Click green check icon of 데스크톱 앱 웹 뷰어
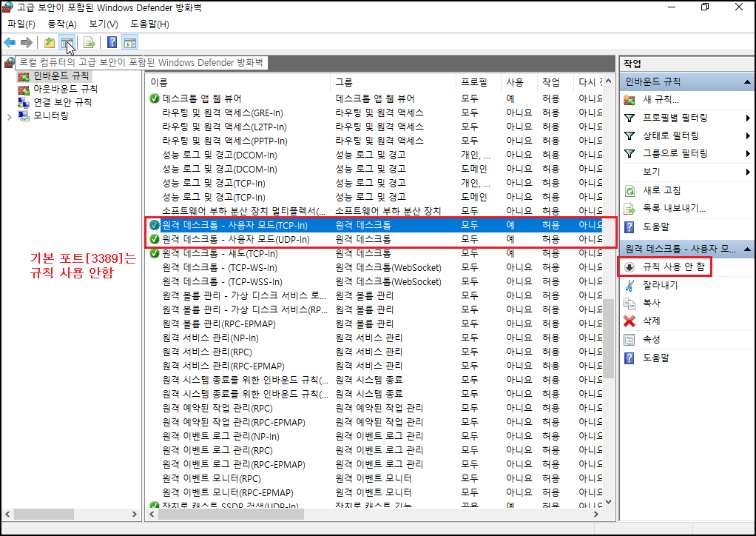The height and width of the screenshot is (536, 756). [155, 98]
